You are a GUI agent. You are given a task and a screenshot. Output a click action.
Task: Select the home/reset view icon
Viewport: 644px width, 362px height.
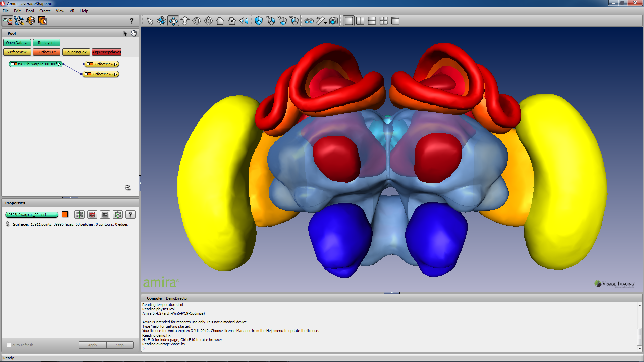coord(220,20)
